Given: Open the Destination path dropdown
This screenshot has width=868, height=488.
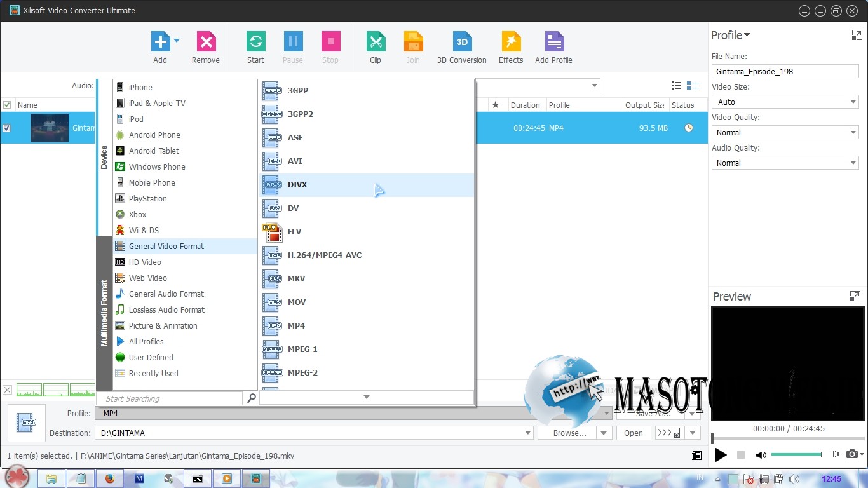Looking at the screenshot, I should pos(528,433).
